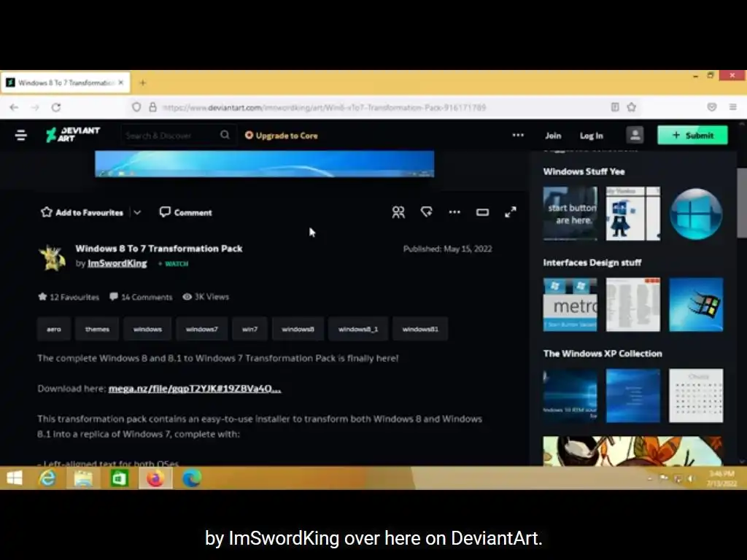Toggle theater mode rectangle icon
This screenshot has width=747, height=560.
tap(482, 212)
